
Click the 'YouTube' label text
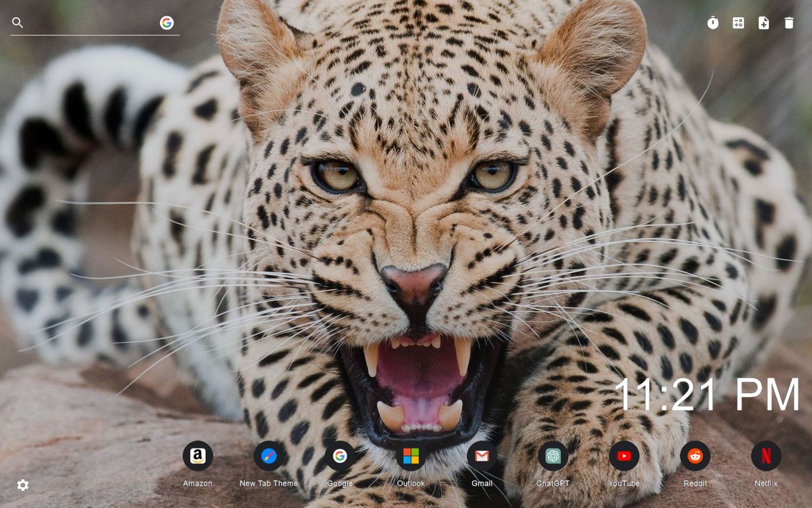pyautogui.click(x=624, y=483)
